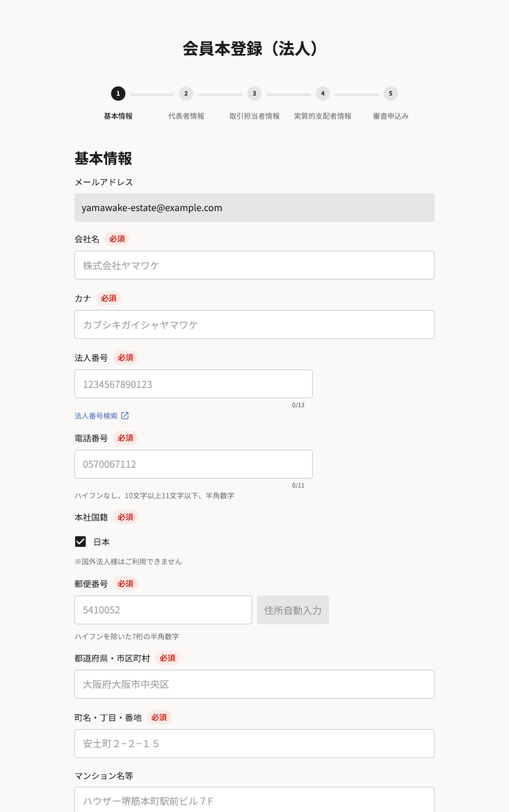Viewport: 509px width, 812px height.
Task: Click the step 1 基本情報 circle indicator
Action: [118, 94]
